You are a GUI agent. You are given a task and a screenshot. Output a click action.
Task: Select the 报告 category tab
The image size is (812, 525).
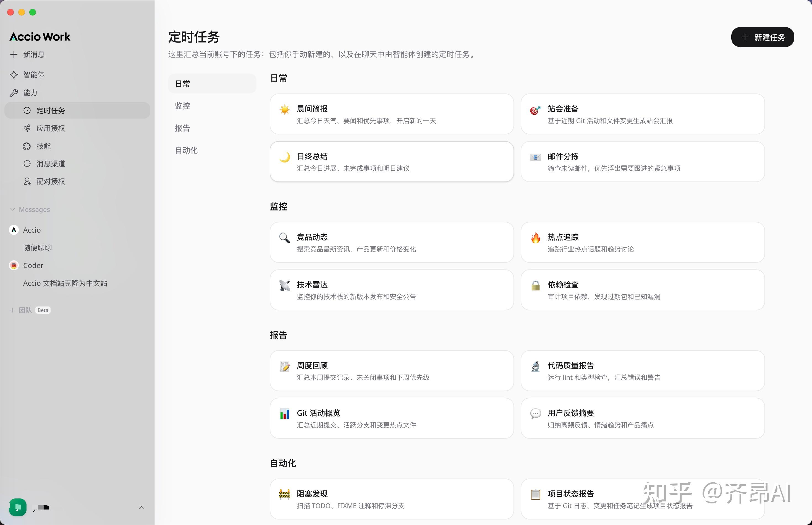click(212, 128)
